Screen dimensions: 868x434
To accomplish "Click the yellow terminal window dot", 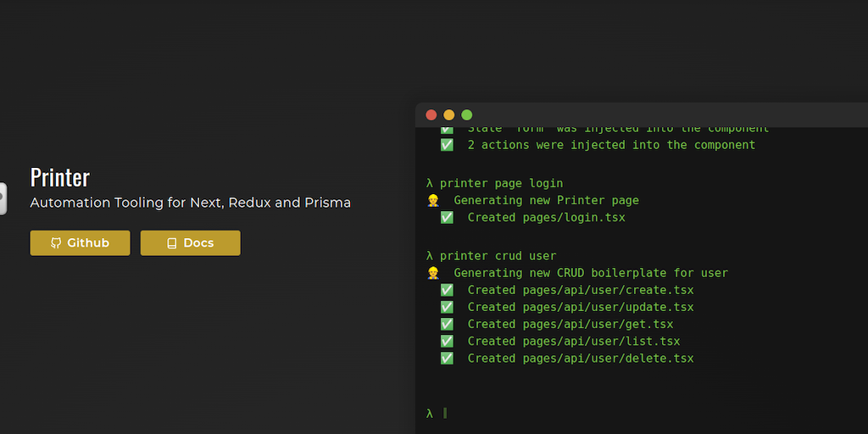I will click(x=449, y=115).
